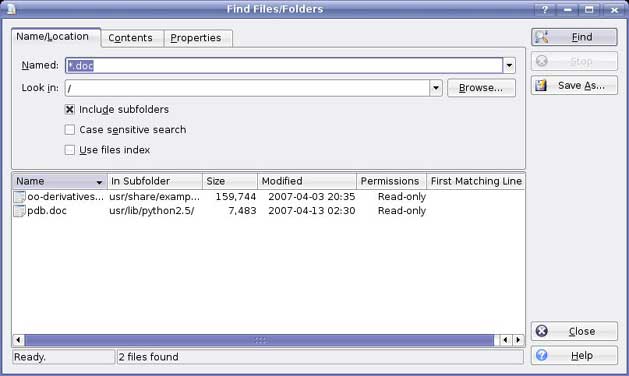Click the question mark title bar button
Viewport: 629px width, 376px height.
point(545,9)
